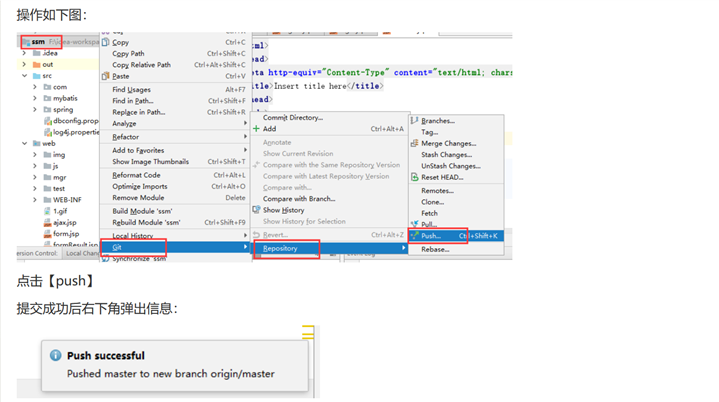719x402 pixels.
Task: Click the Revert undo icon
Action: point(256,235)
